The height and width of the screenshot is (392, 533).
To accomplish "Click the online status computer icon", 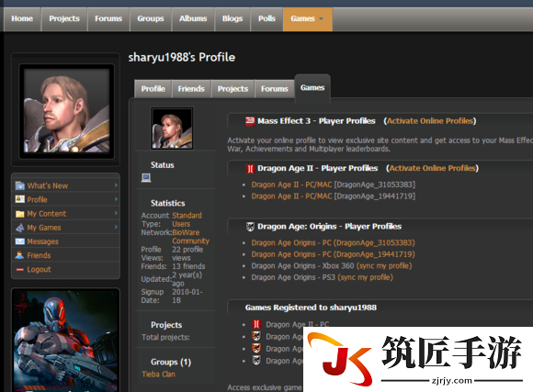I will point(146,178).
